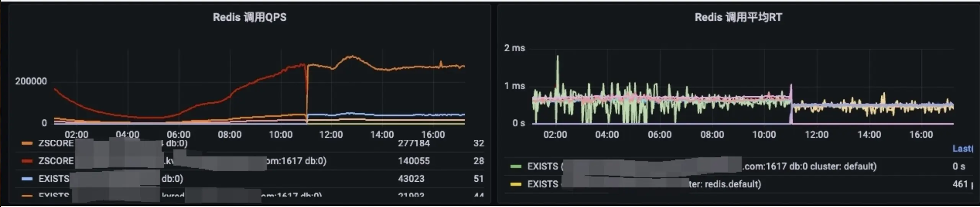Open the Redis 调用QPS panel title
The width and height of the screenshot is (980, 207).
point(250,17)
